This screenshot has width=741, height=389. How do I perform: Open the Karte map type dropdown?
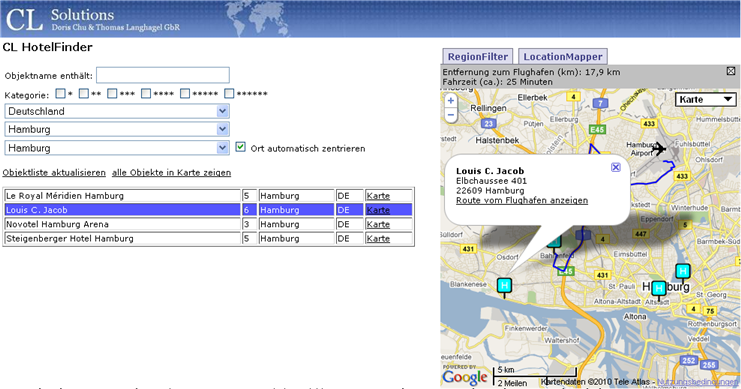coord(706,100)
